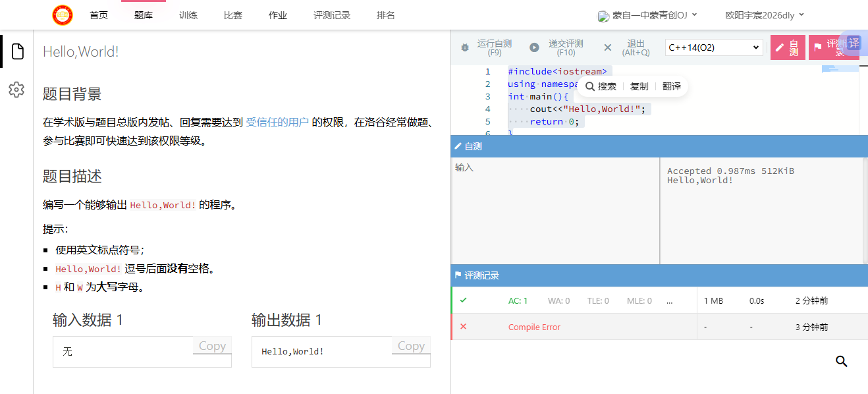Viewport: 868px width, 394px height.
Task: Exit the editor with 退出 (Alt+Q)
Action: click(628, 47)
